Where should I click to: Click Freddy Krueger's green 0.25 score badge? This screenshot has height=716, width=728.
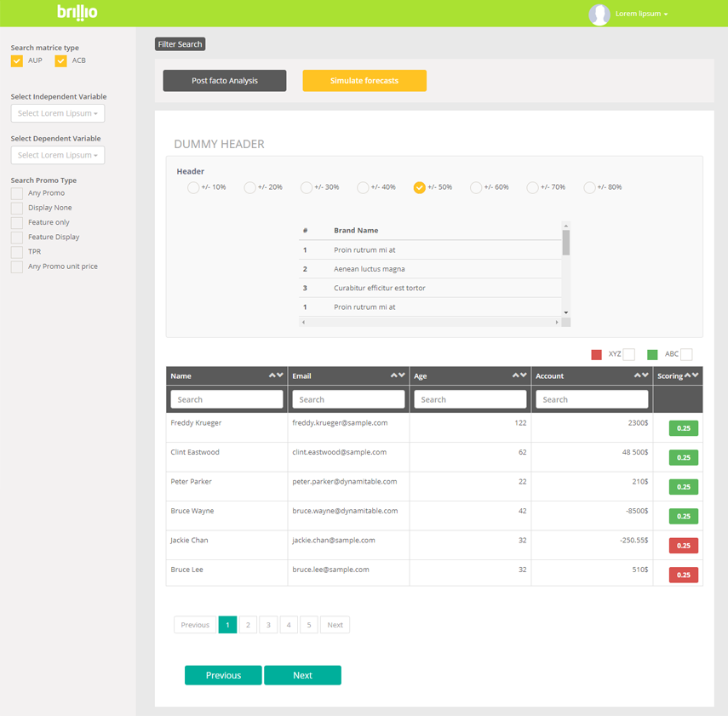683,428
